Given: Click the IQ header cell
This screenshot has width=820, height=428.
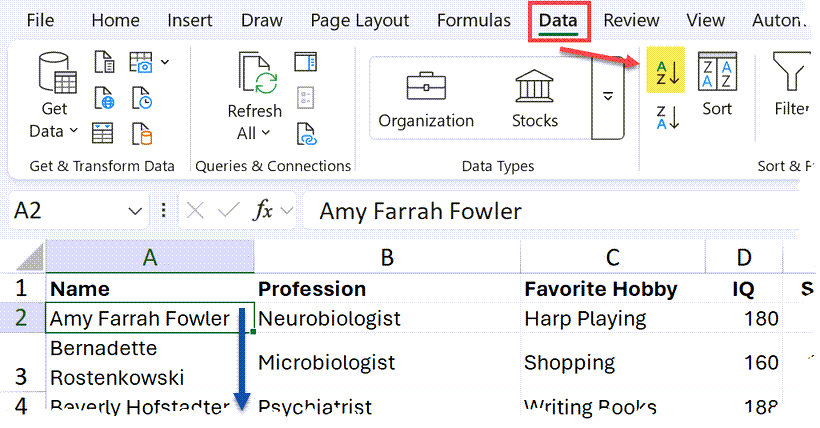Looking at the screenshot, I should click(x=744, y=288).
